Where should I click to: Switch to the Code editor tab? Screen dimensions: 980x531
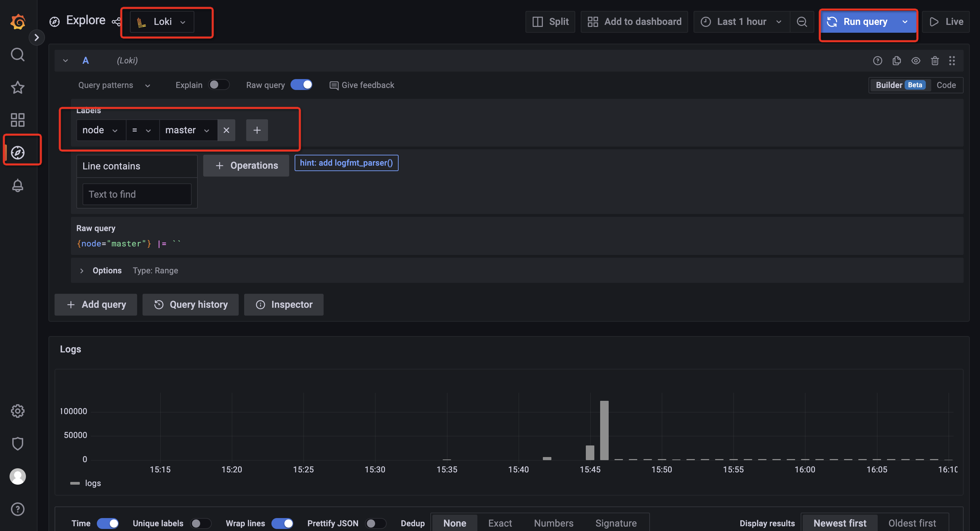tap(946, 85)
